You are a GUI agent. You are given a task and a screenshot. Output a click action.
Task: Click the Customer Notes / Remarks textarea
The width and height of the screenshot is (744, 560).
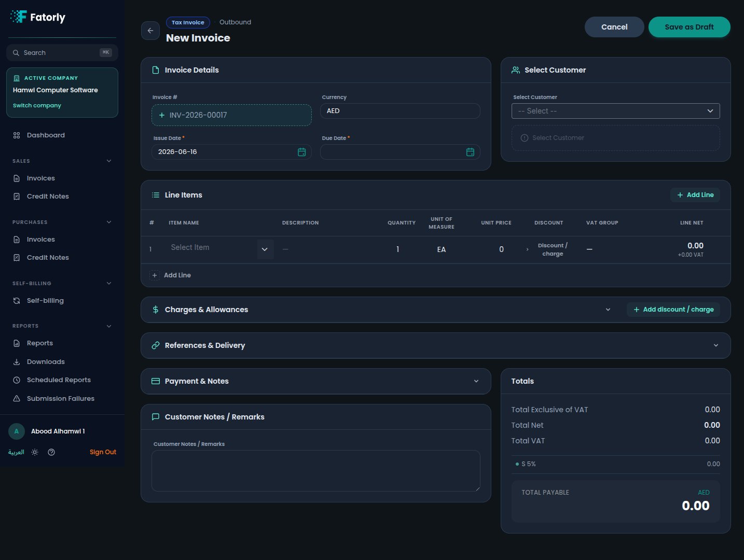[x=316, y=471]
